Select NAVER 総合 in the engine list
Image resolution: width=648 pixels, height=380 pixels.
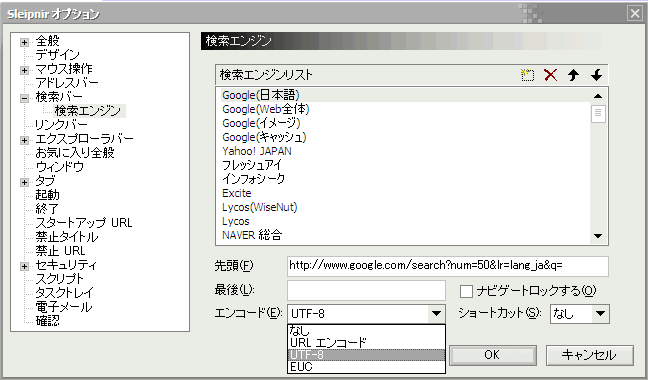[x=252, y=235]
